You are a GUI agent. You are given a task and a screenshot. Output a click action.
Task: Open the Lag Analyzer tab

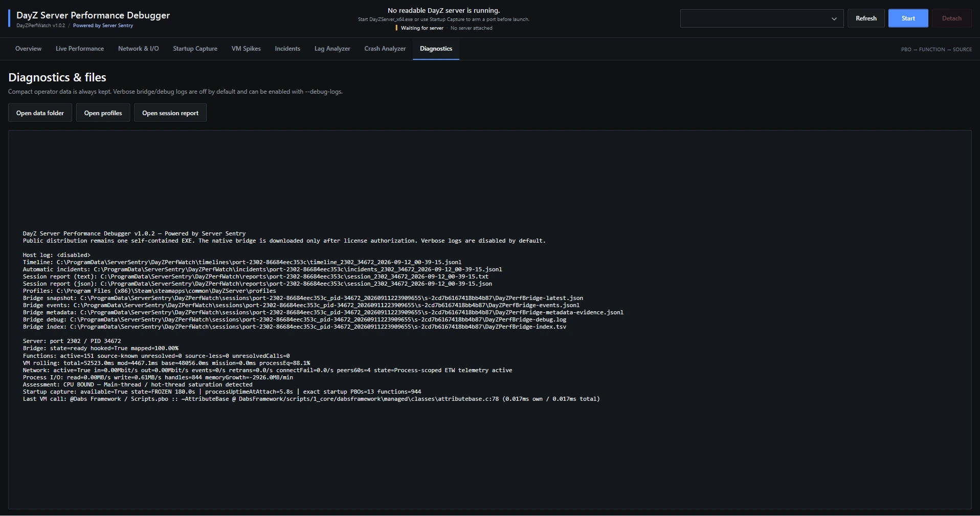(332, 49)
